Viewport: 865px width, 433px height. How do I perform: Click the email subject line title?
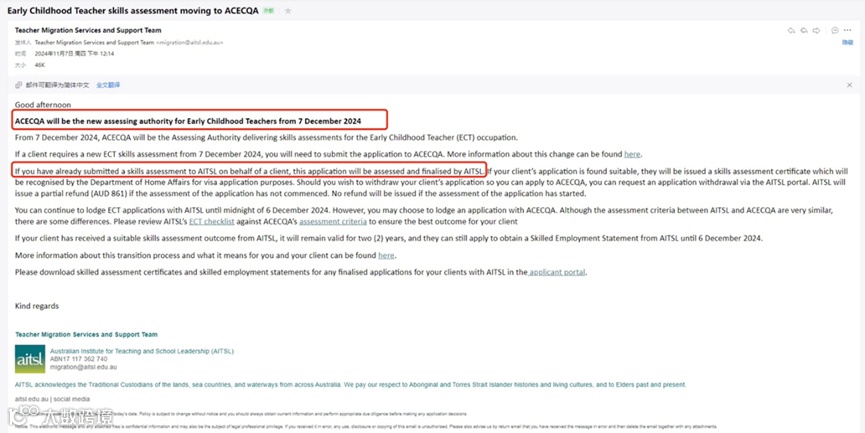click(x=133, y=10)
